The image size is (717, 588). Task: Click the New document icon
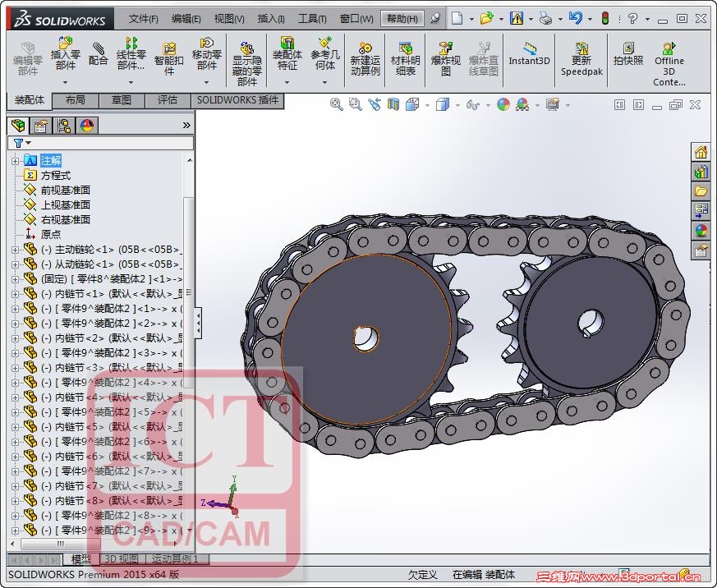457,18
